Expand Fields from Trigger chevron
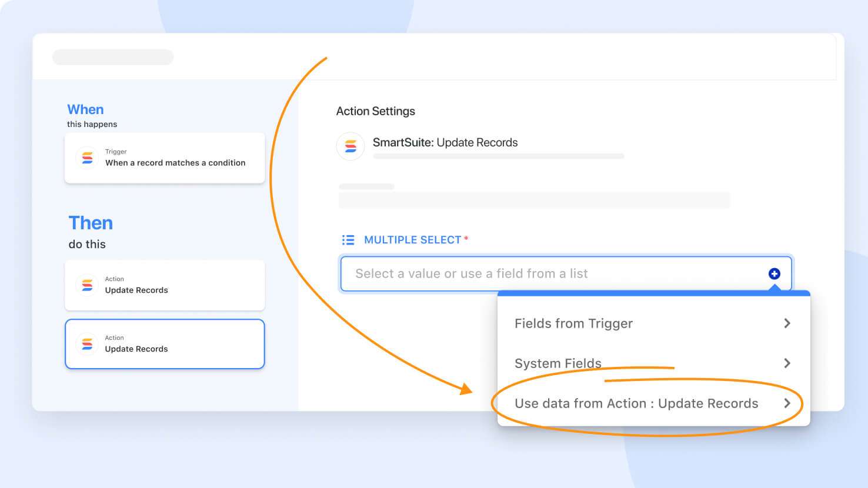The height and width of the screenshot is (488, 868). 787,323
